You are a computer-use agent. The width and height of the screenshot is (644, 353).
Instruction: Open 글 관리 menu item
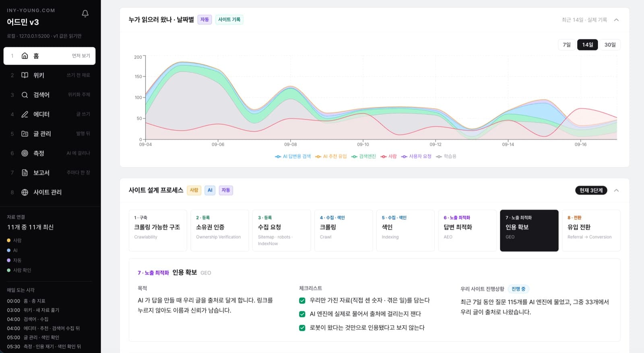(50, 134)
